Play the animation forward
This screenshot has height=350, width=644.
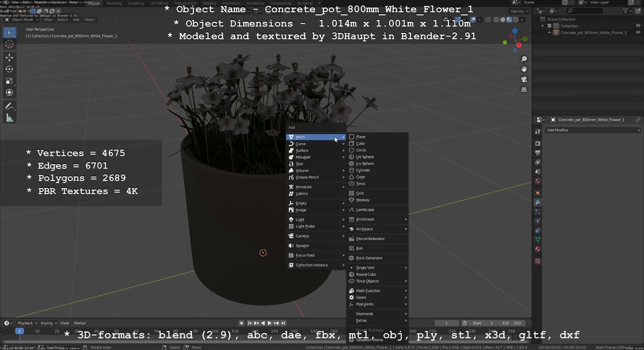[270, 323]
